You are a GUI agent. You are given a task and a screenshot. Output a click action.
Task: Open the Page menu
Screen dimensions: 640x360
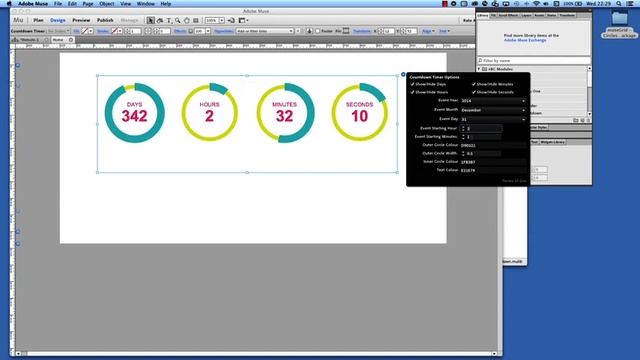88,4
